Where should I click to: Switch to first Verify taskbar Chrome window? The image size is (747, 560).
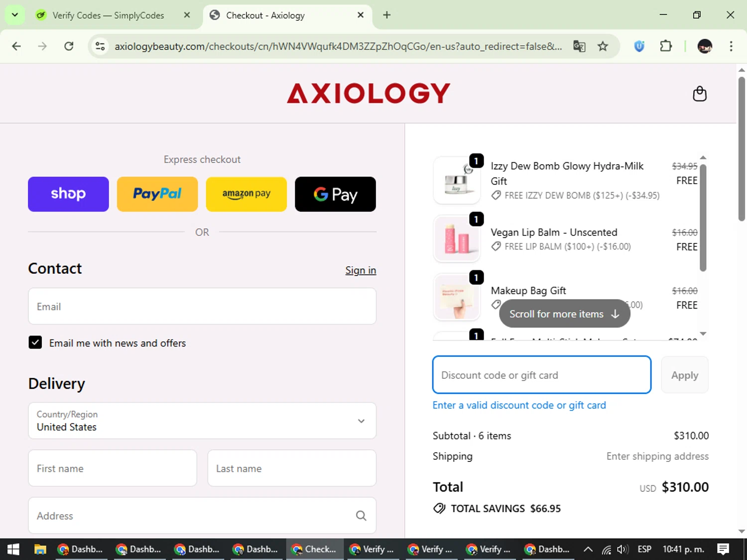click(x=372, y=549)
